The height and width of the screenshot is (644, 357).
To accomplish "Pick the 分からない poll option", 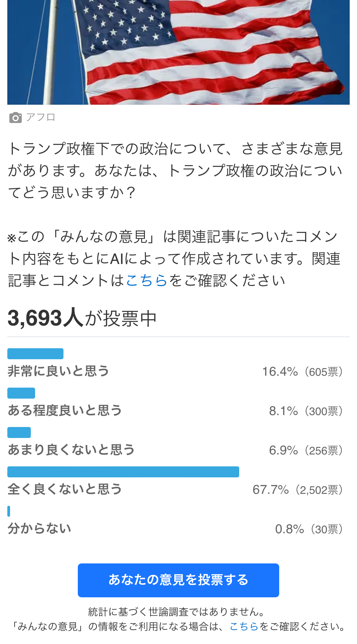I will tap(39, 529).
